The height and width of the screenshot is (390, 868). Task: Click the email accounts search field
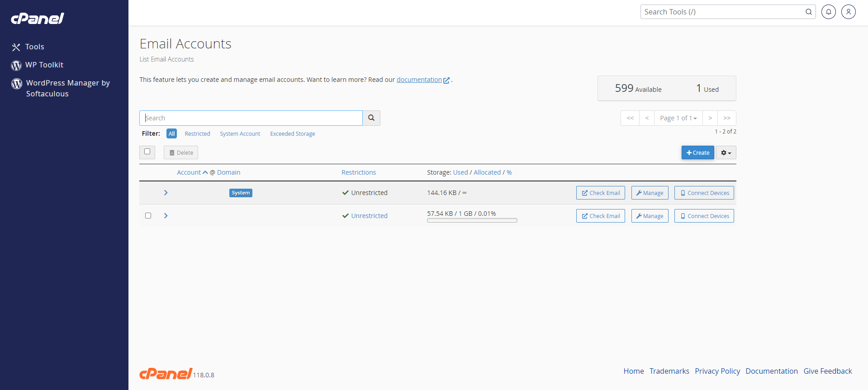click(251, 118)
